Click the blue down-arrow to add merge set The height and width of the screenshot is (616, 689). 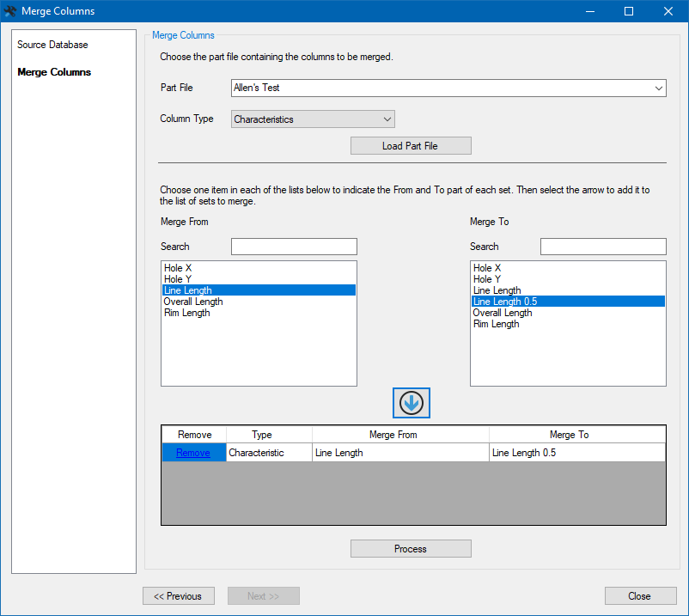pos(411,402)
